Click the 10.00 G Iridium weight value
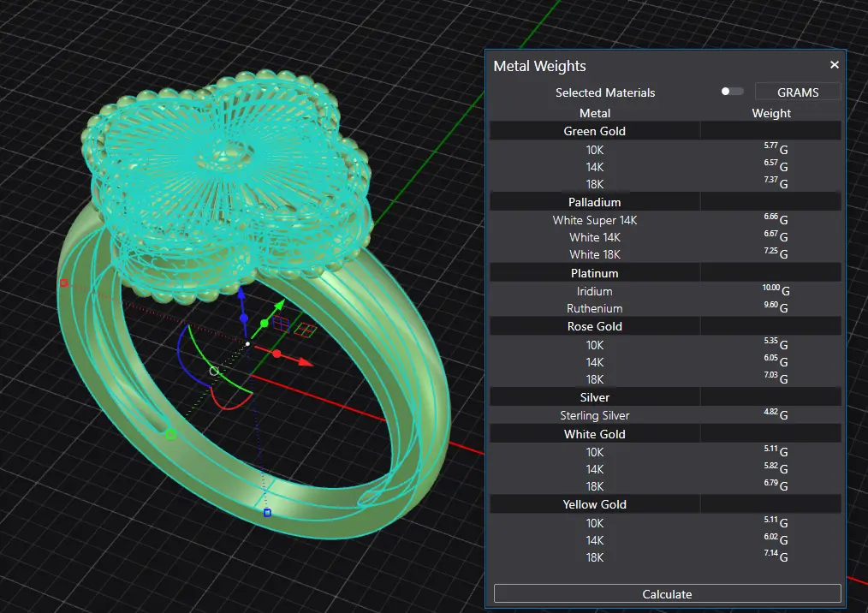This screenshot has height=613, width=868. 776,289
